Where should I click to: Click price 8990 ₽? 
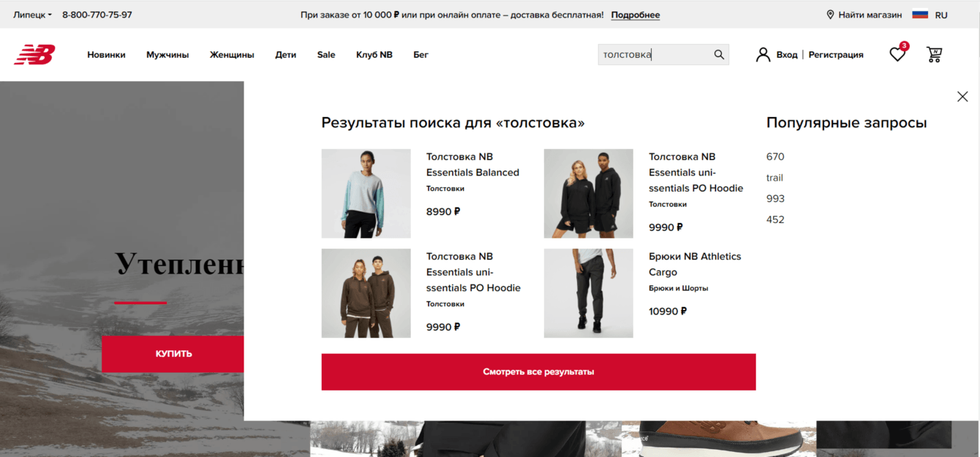pyautogui.click(x=443, y=211)
